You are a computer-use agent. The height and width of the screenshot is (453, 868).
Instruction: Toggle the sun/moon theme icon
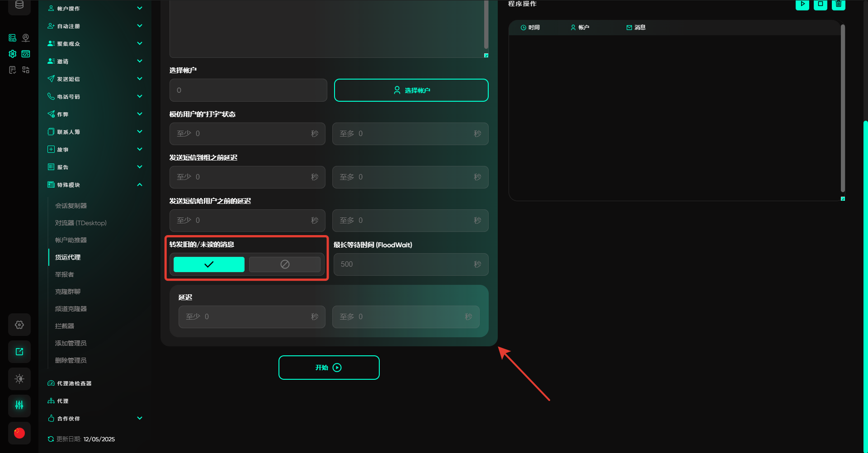click(19, 379)
